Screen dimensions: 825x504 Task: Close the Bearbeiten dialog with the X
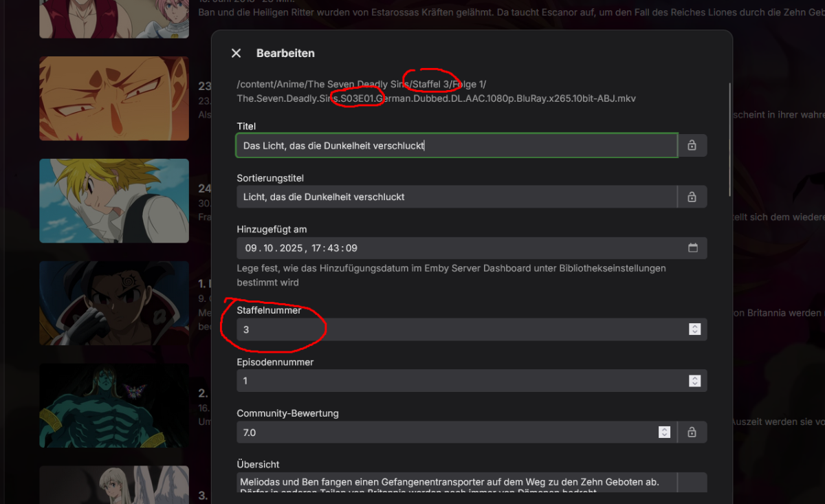click(236, 53)
